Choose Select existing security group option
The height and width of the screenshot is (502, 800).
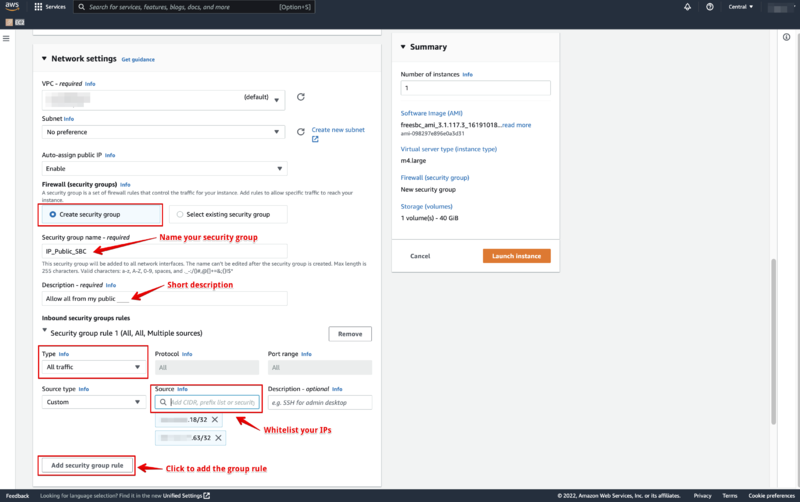click(228, 214)
